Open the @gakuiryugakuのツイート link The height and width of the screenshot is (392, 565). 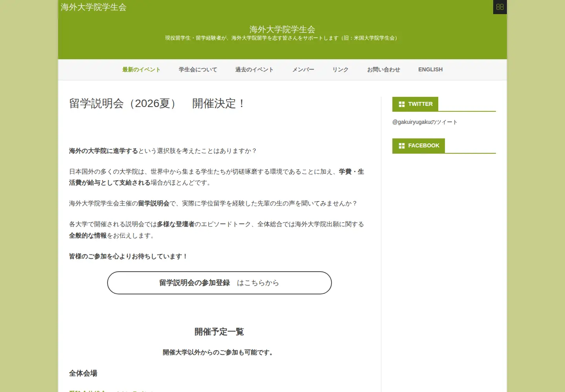click(x=425, y=122)
